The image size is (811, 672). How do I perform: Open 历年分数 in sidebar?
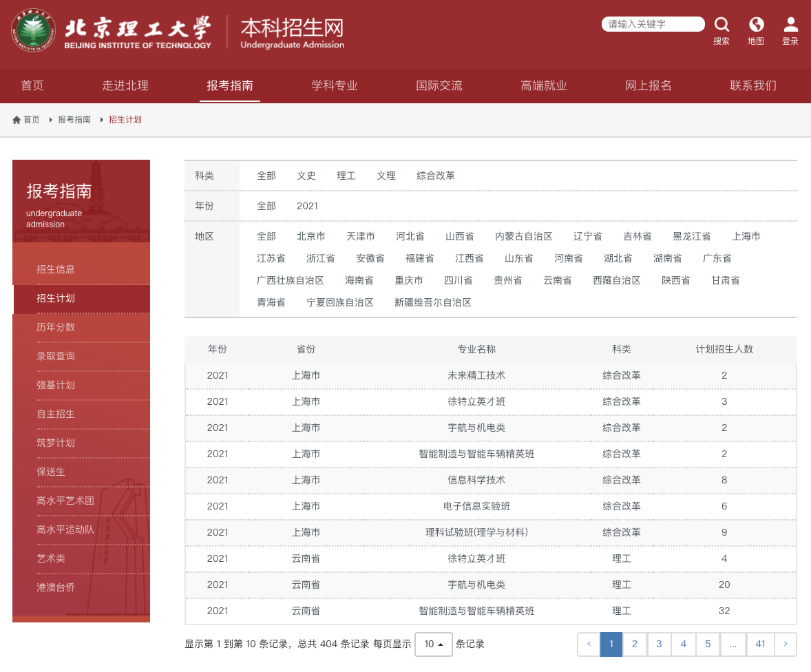pos(56,327)
